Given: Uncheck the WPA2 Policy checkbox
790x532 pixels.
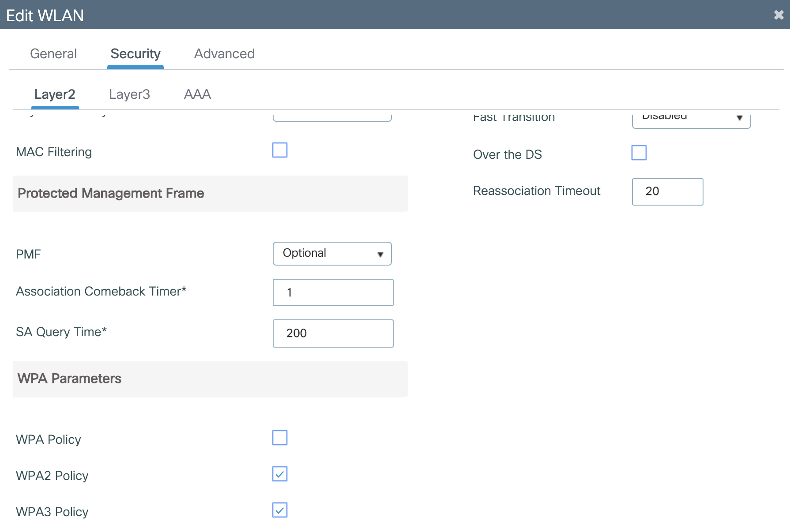Looking at the screenshot, I should [280, 474].
